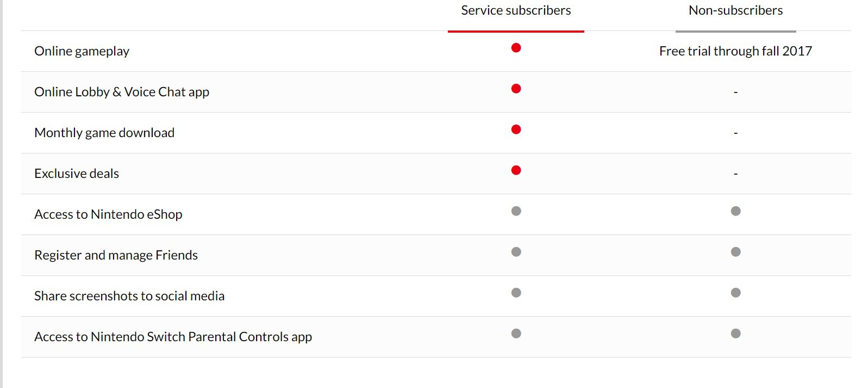
Task: Click Access to Nintendo Switch Parental Controls app label
Action: coord(173,337)
